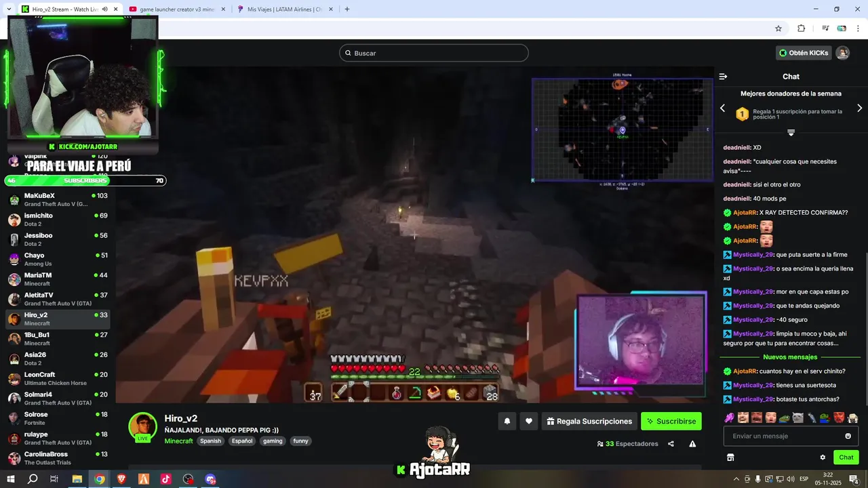868x488 pixels.
Task: Click the notification bell icon
Action: point(507,421)
